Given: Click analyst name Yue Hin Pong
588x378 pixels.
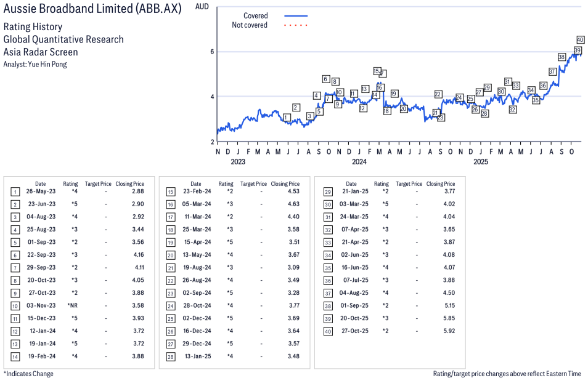Looking at the screenshot, I should tap(47, 64).
